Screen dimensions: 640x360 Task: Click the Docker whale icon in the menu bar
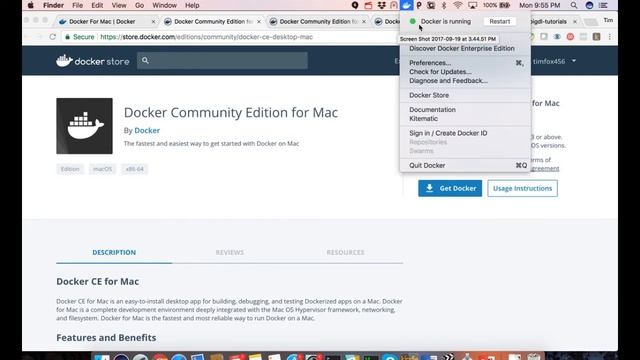coord(406,5)
